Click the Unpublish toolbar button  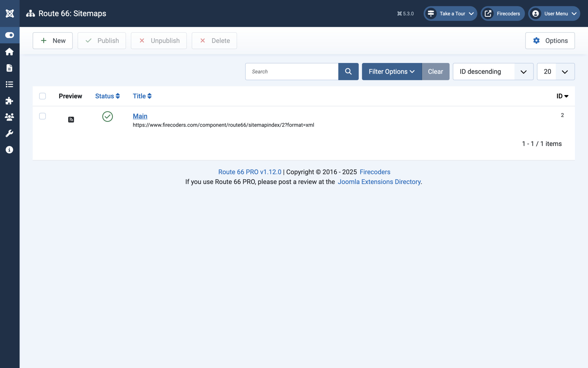pyautogui.click(x=159, y=41)
